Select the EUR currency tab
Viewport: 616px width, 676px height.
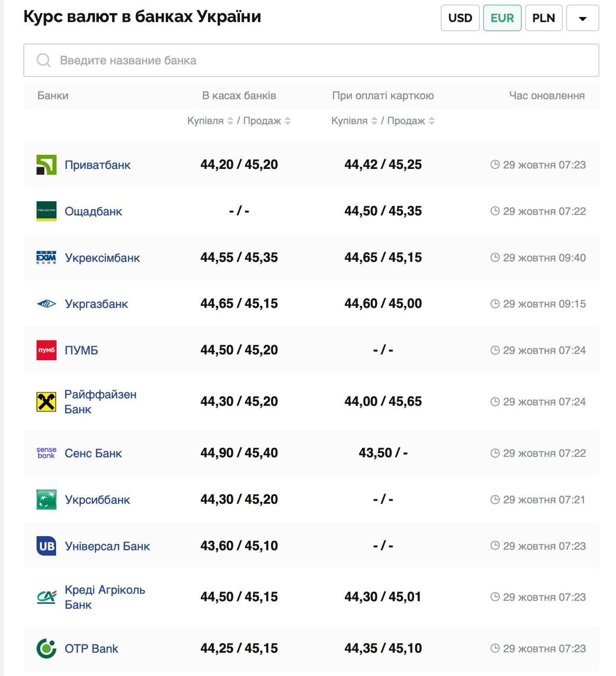click(x=502, y=18)
